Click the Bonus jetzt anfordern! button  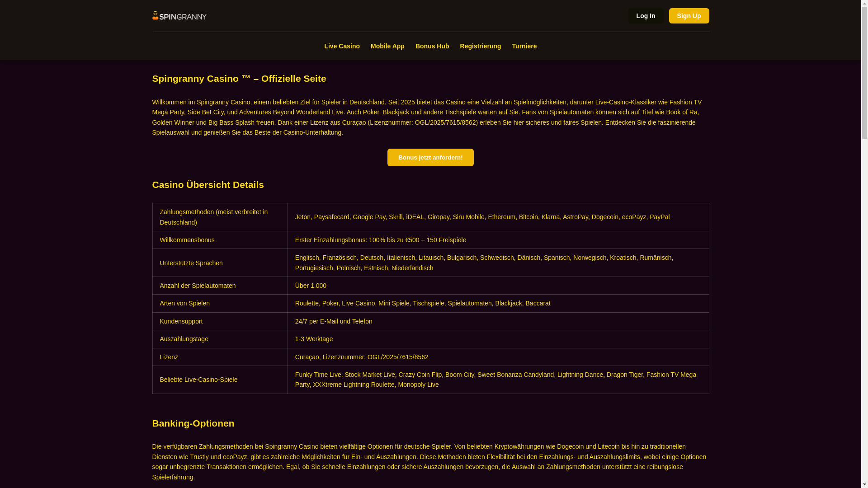click(x=430, y=157)
